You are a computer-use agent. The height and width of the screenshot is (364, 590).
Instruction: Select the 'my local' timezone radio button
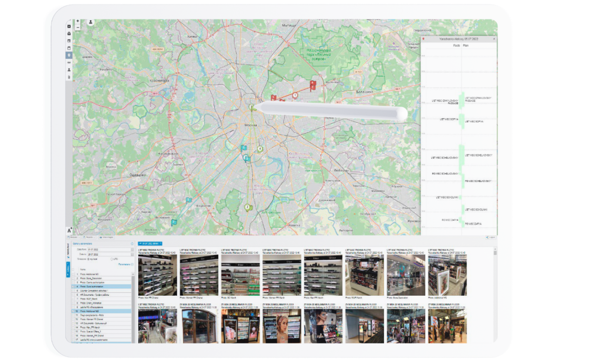89,259
